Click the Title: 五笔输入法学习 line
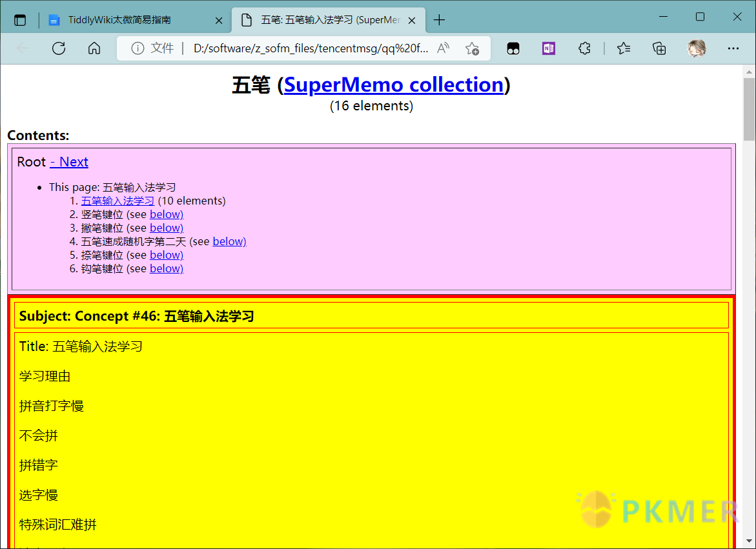The width and height of the screenshot is (756, 549). point(81,346)
